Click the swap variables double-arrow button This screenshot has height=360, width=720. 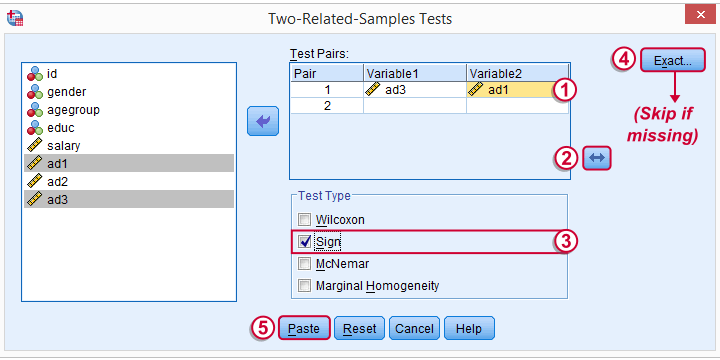coord(597,158)
